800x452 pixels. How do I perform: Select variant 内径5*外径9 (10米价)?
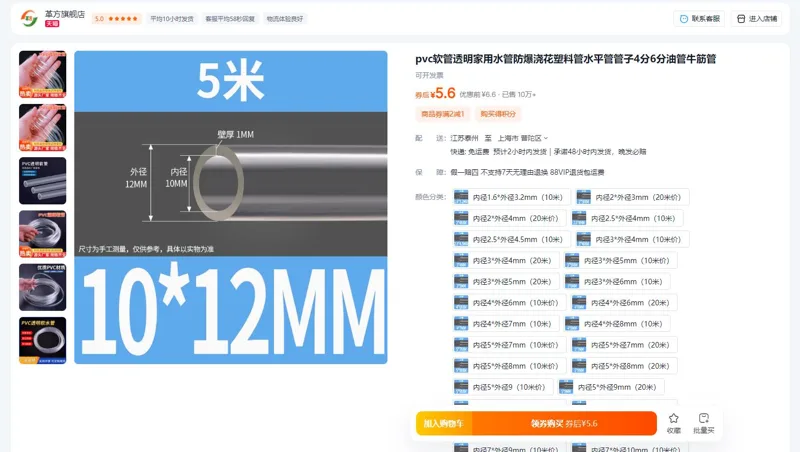click(x=503, y=387)
